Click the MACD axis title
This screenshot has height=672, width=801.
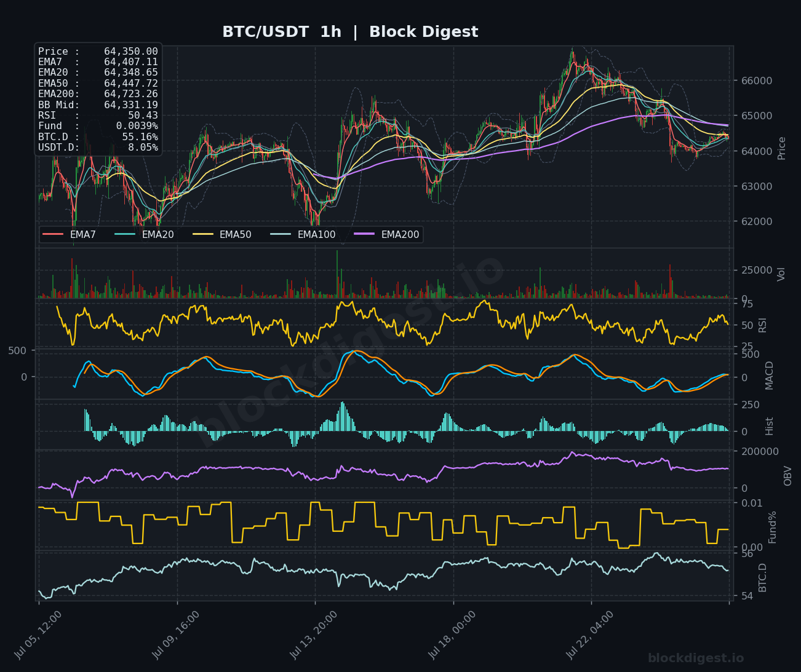769,375
